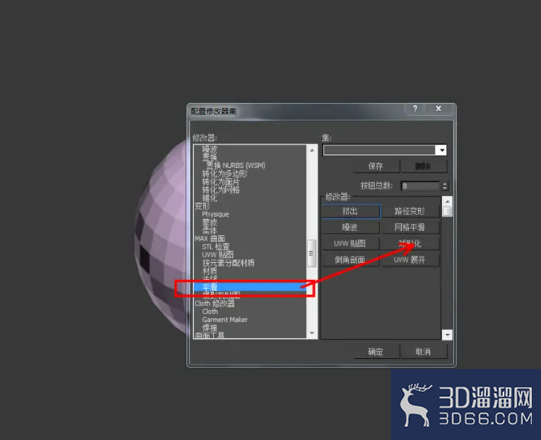Open the 集 dropdown arrow
The image size is (541, 440).
click(442, 150)
